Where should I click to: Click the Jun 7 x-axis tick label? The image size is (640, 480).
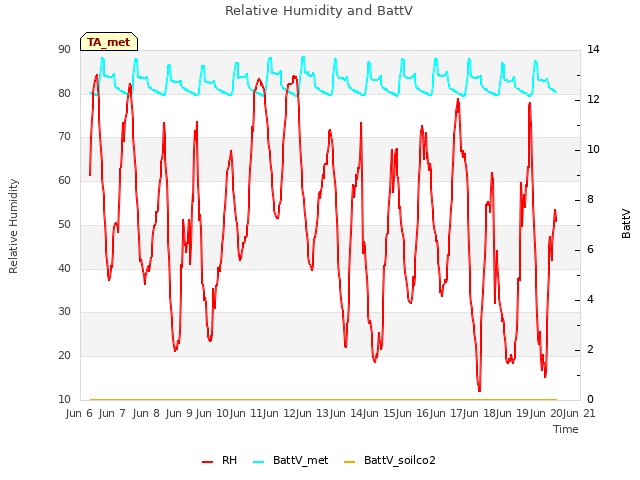click(x=112, y=413)
